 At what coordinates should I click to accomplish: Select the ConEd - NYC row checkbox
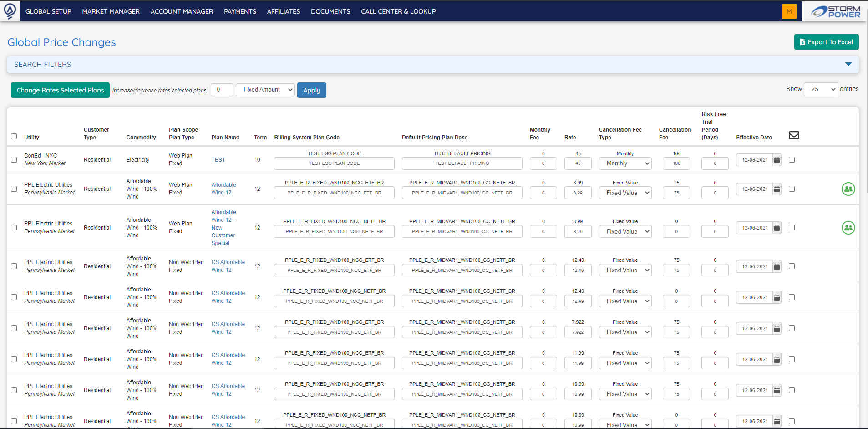click(14, 159)
